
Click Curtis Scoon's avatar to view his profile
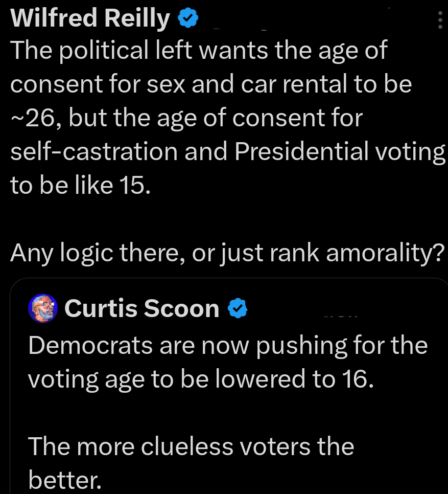[43, 308]
